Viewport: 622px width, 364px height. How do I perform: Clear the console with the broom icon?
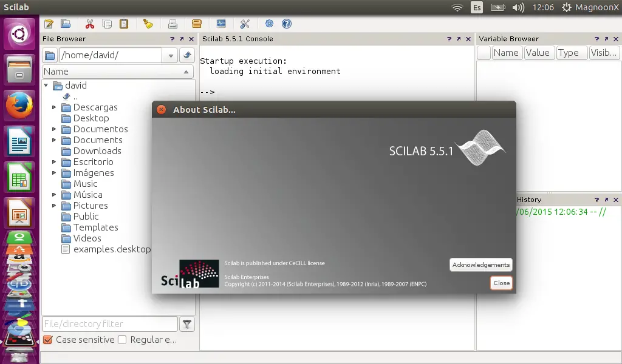click(x=148, y=24)
